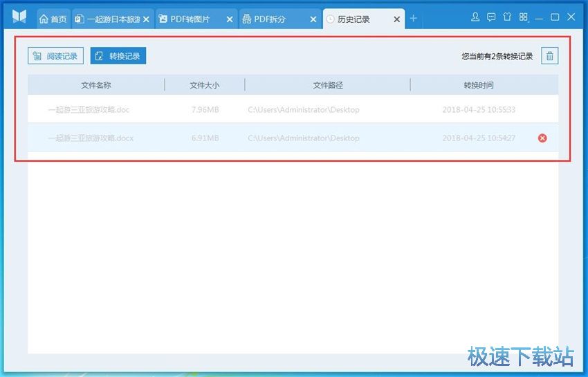Screen dimensions: 588x377
Task: Click the 2018-04-25 10:54:27 time cell
Action: click(x=479, y=138)
